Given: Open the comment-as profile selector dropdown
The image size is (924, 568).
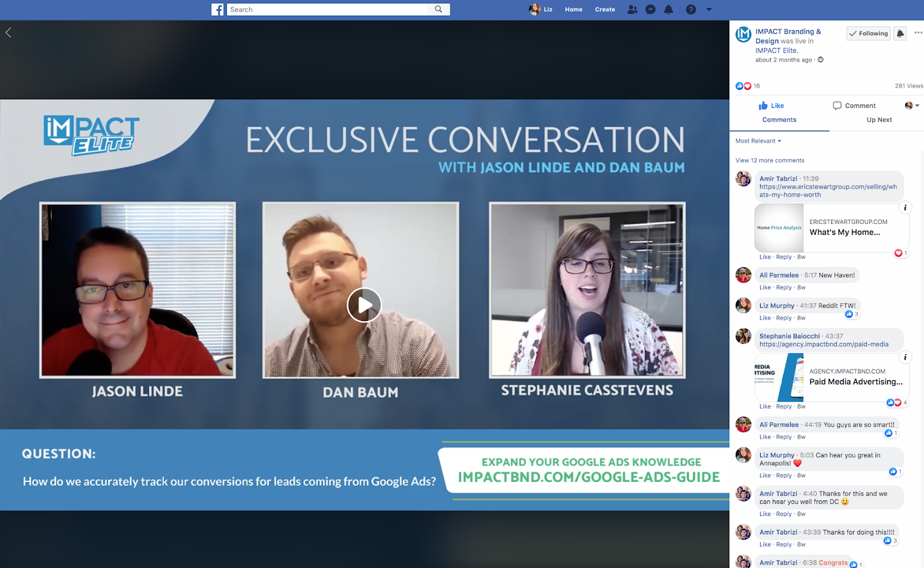Looking at the screenshot, I should pos(912,106).
